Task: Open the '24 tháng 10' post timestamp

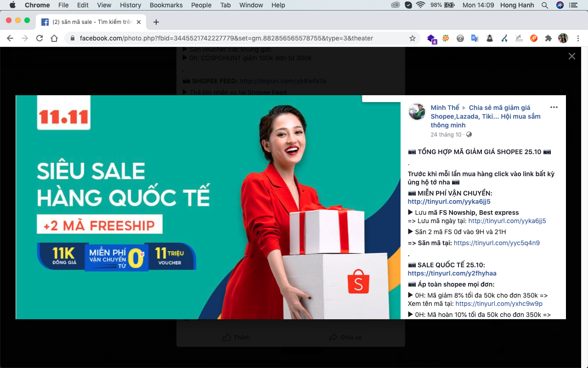Action: 446,135
